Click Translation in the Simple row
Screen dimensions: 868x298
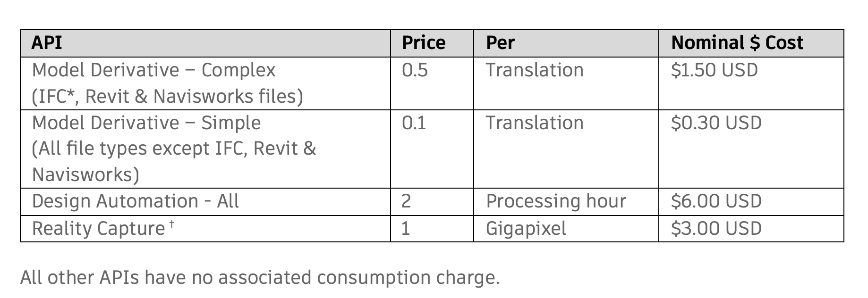pos(535,123)
